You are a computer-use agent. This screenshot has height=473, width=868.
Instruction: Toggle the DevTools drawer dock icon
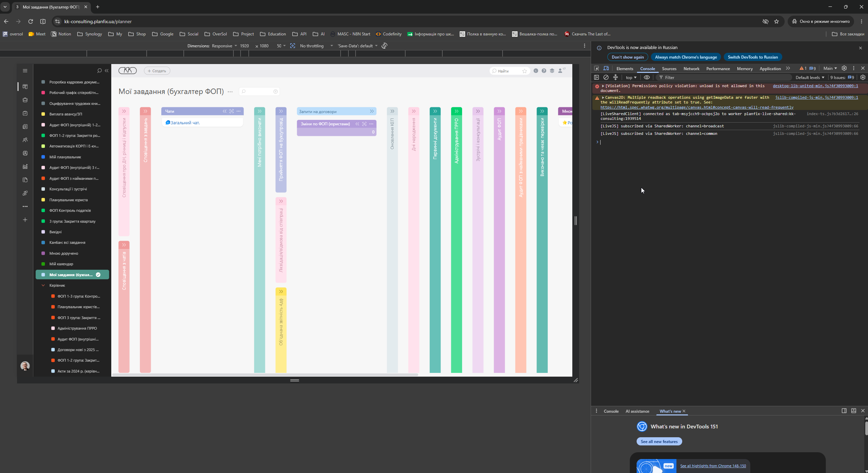[844, 411]
